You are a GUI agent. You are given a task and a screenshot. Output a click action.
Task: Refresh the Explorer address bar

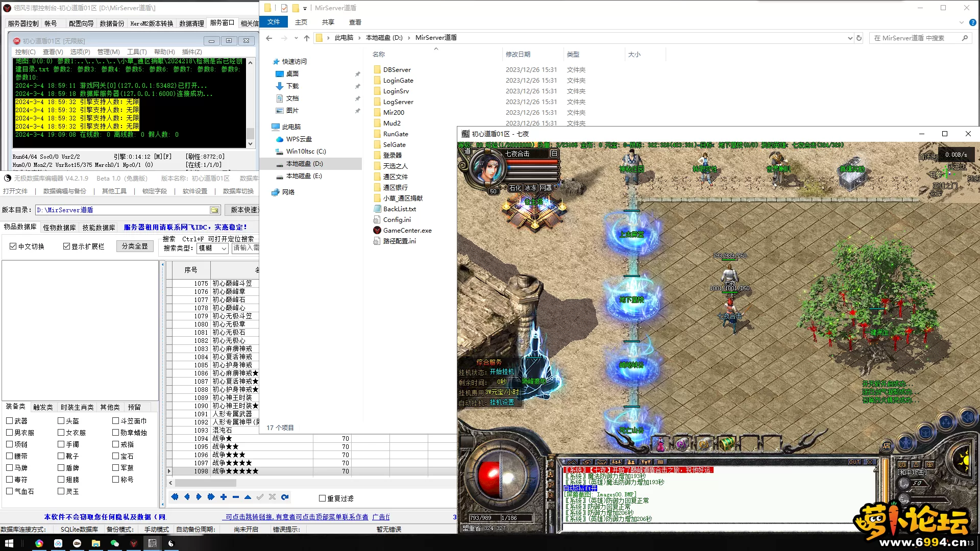(859, 38)
